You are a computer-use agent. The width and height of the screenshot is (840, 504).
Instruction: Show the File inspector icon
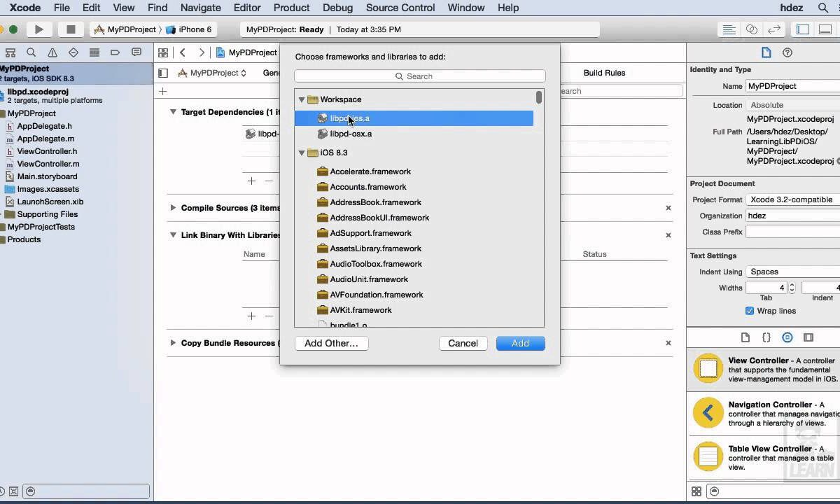click(x=766, y=52)
